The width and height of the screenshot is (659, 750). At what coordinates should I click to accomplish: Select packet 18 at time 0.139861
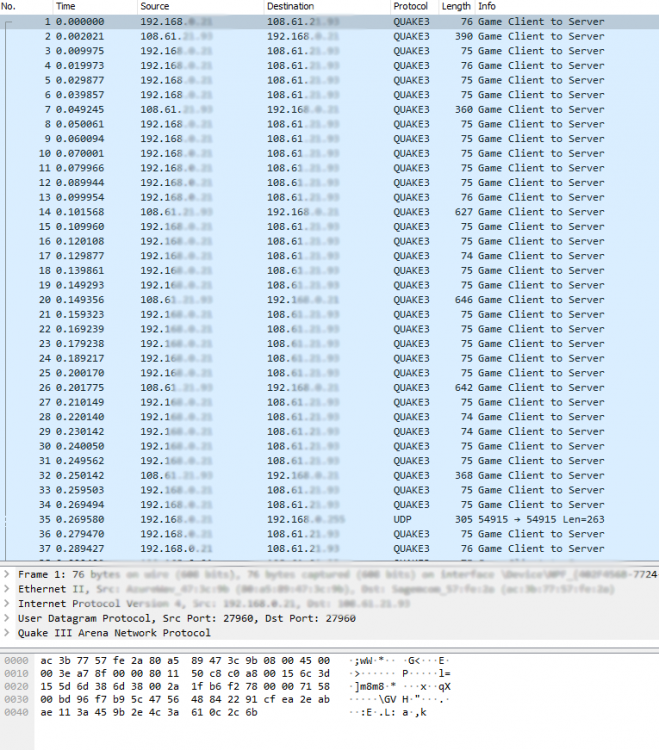click(x=330, y=270)
